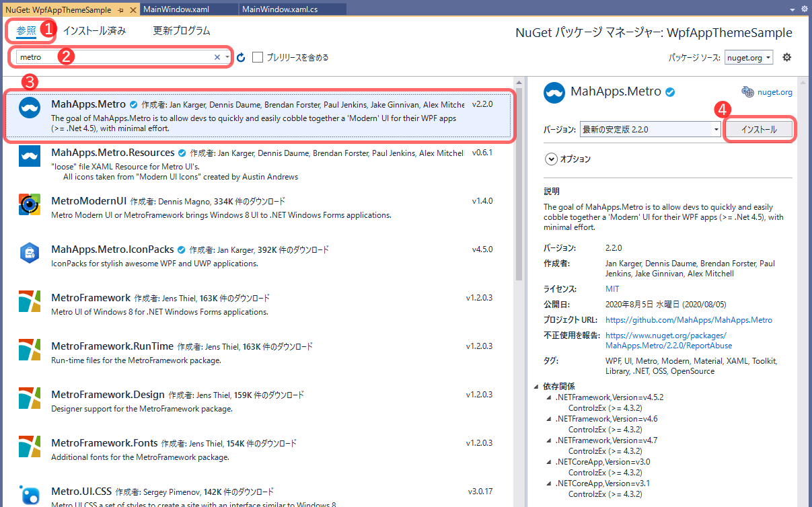Screen dimensions: 812x507
Task: Clear the search text with X icon
Action: [x=217, y=57]
